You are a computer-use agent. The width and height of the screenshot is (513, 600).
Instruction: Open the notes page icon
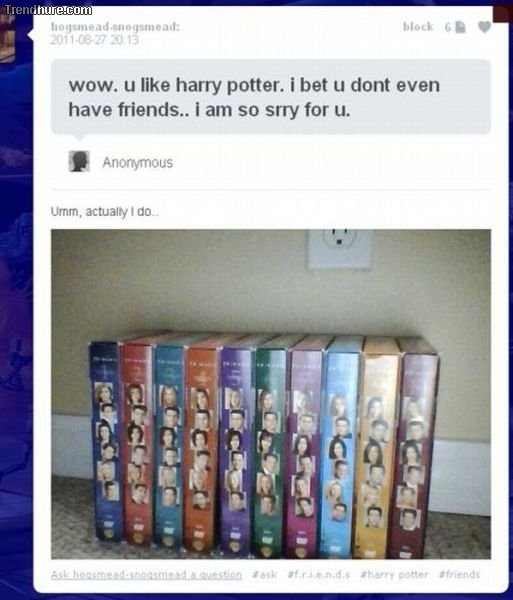pyautogui.click(x=461, y=27)
